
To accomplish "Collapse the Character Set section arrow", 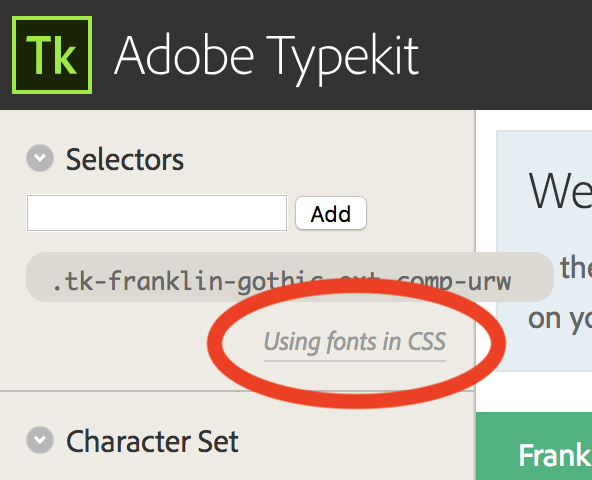I will pos(40,440).
